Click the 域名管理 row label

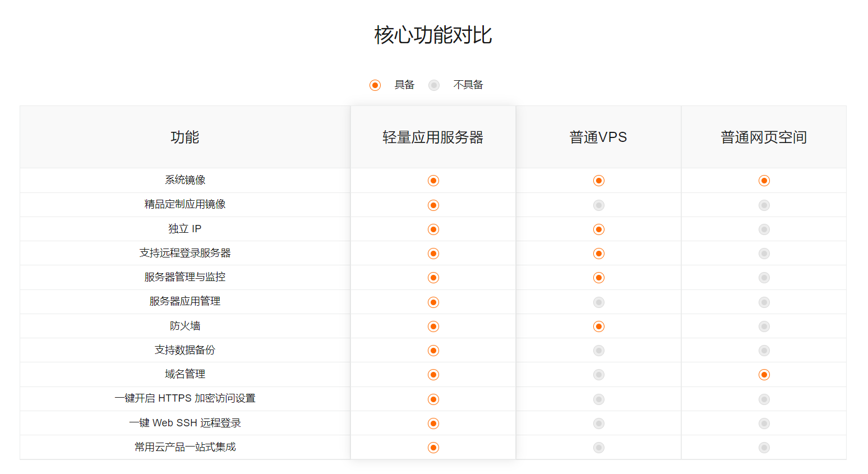pos(185,374)
